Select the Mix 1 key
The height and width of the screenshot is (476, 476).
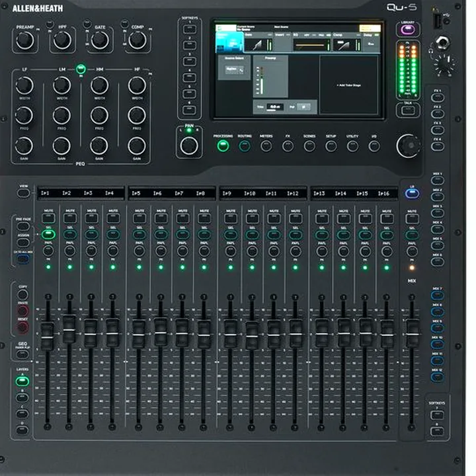click(x=438, y=180)
